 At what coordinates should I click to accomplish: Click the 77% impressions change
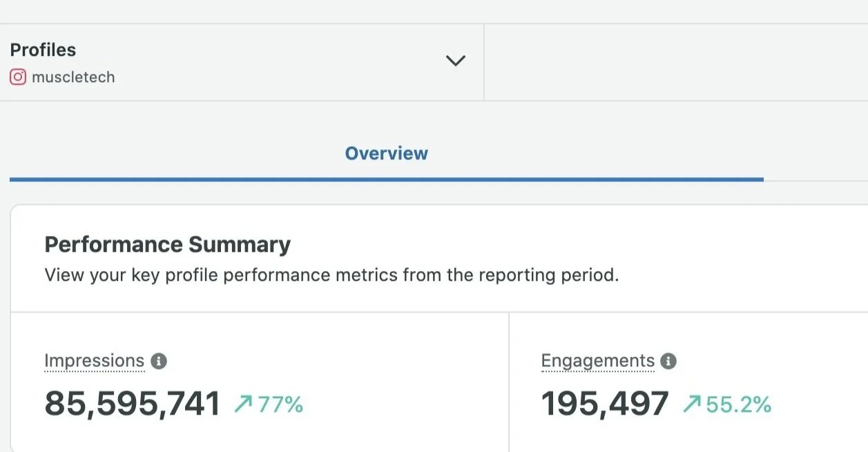tap(280, 404)
